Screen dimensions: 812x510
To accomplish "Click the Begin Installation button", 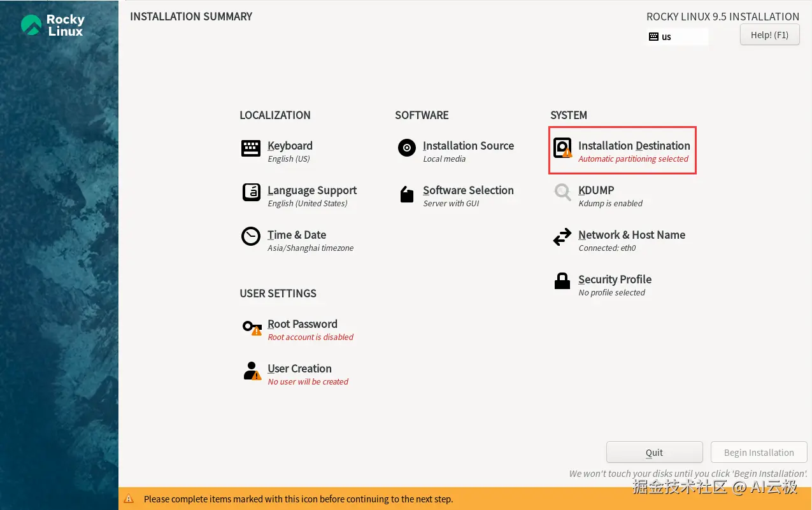I will tap(759, 453).
